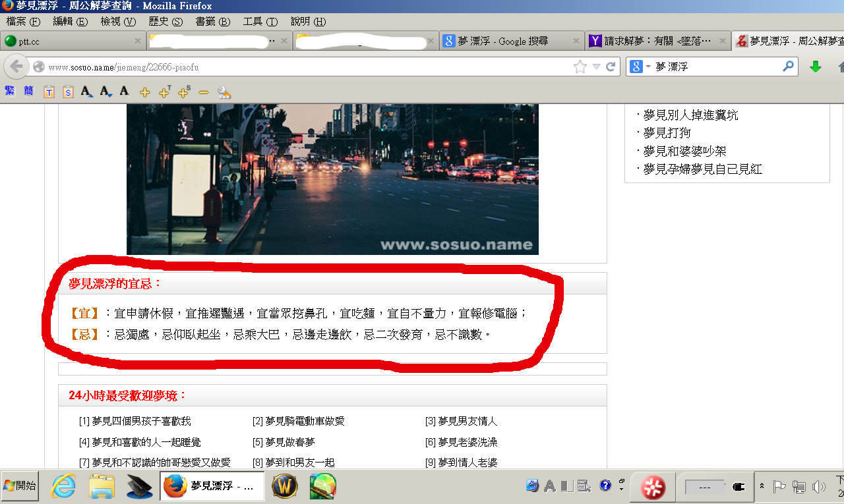Image resolution: width=844 pixels, height=504 pixels.
Task: Open link 夢到情人老婆
Action: pos(467,462)
